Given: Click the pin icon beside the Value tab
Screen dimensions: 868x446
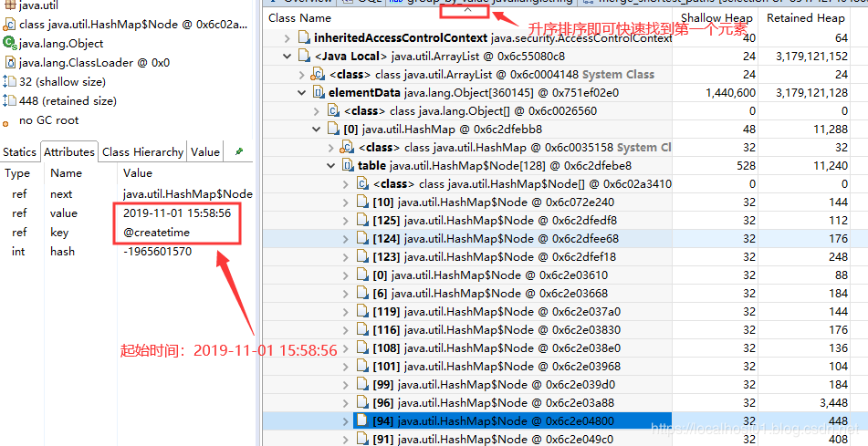Looking at the screenshot, I should (239, 151).
